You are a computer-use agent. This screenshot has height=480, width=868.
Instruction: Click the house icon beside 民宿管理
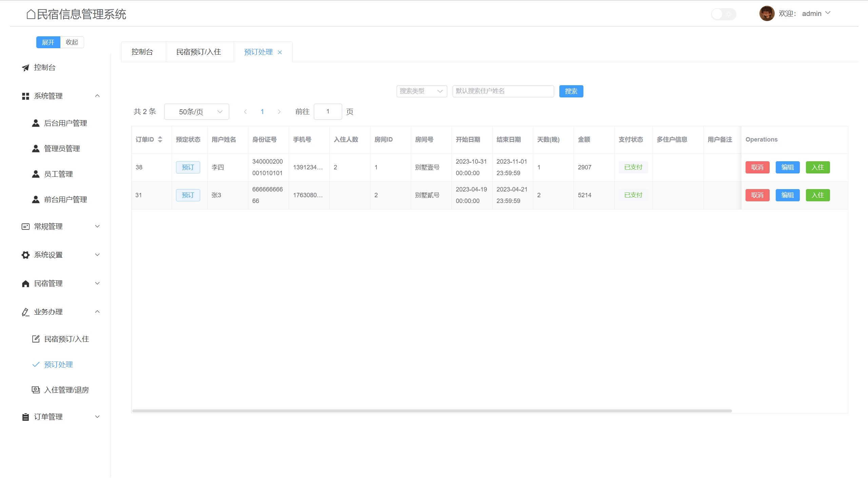click(x=25, y=283)
